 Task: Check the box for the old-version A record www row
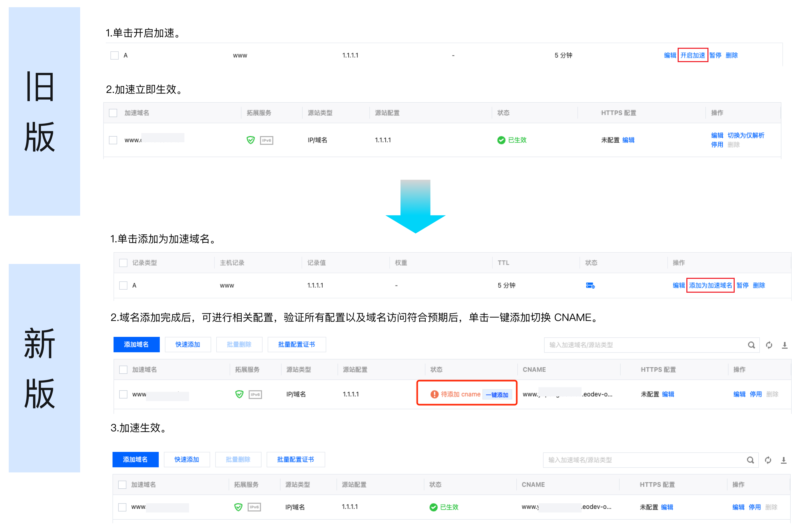pyautogui.click(x=114, y=55)
